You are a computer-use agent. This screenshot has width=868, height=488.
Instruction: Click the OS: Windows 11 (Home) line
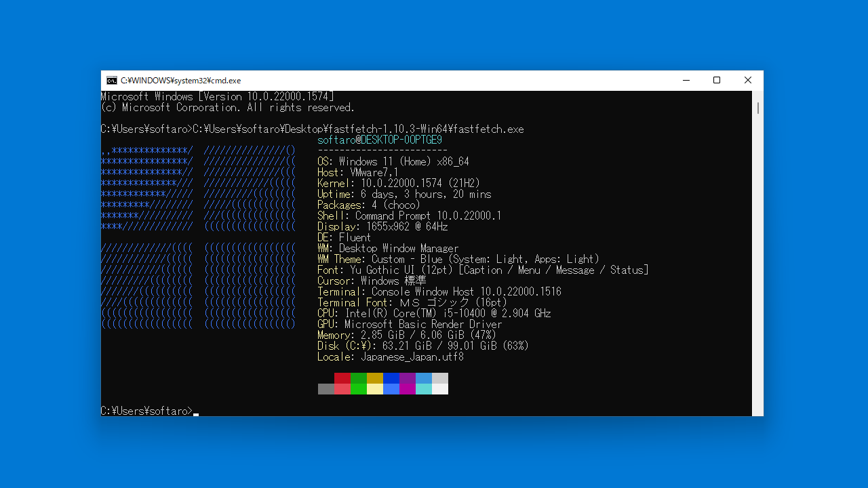(x=393, y=162)
